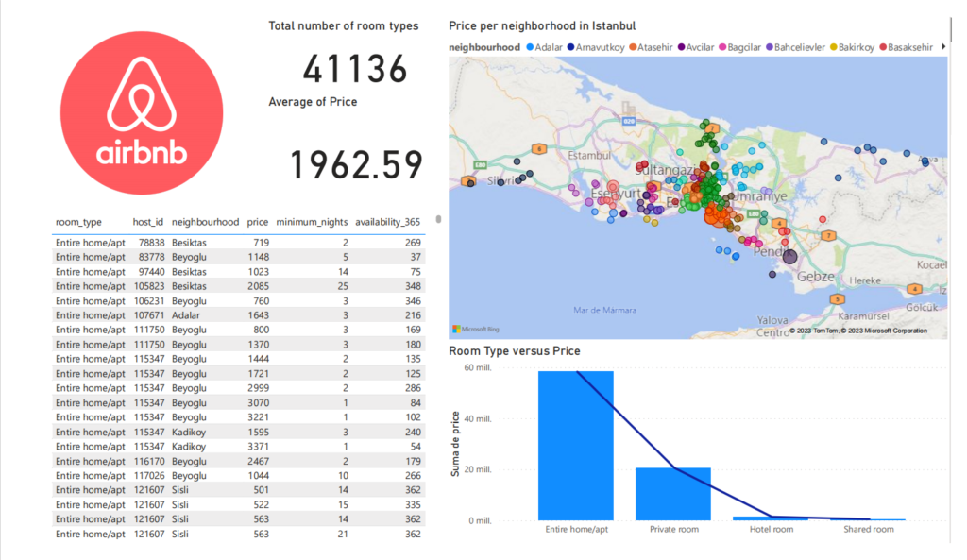Sort by the room_type column header
This screenshot has width=967, height=560.
(x=78, y=222)
